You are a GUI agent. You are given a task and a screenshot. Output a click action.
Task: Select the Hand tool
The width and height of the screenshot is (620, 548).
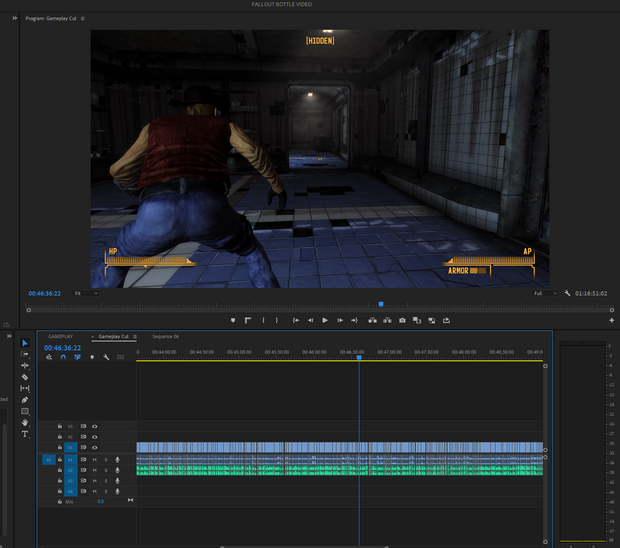point(25,423)
